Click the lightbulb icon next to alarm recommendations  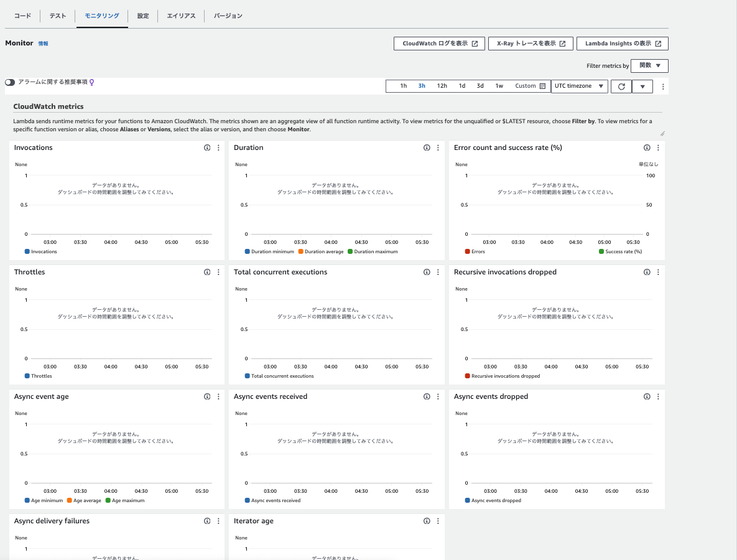(x=92, y=81)
